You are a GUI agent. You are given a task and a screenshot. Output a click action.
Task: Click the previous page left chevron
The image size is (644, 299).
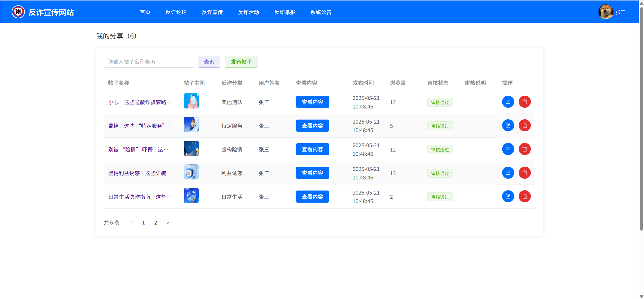click(x=131, y=222)
